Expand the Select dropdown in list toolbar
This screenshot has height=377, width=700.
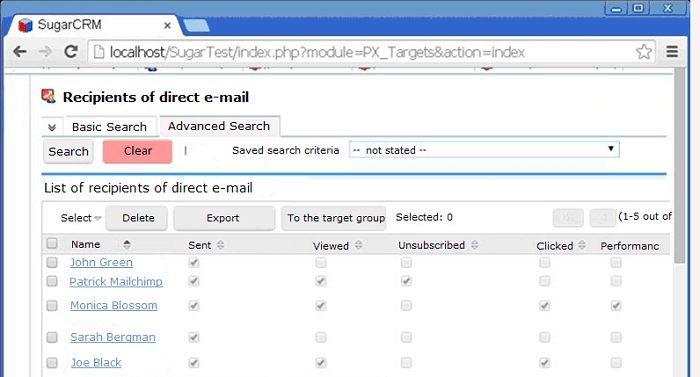tap(81, 218)
